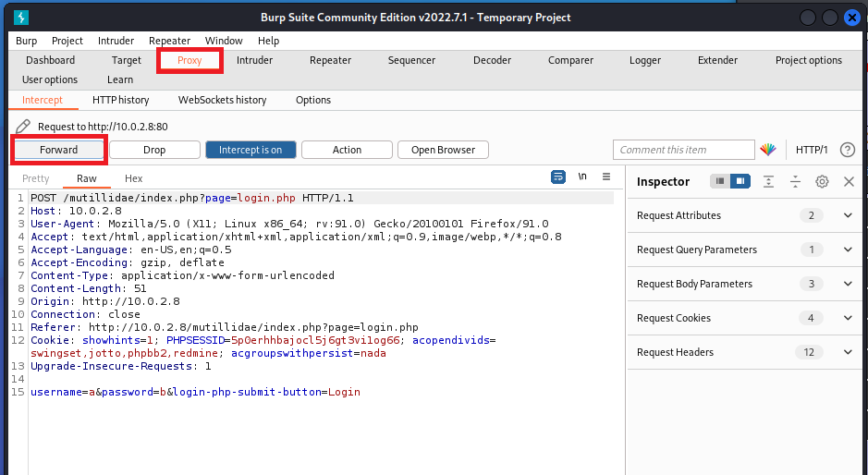
Task: Close the Burp Suite window
Action: [852, 18]
